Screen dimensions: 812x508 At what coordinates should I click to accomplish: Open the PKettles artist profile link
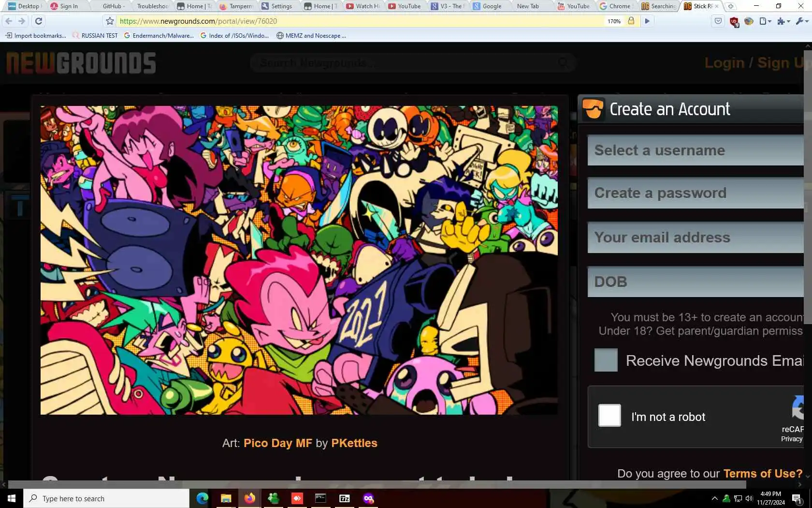[354, 443]
